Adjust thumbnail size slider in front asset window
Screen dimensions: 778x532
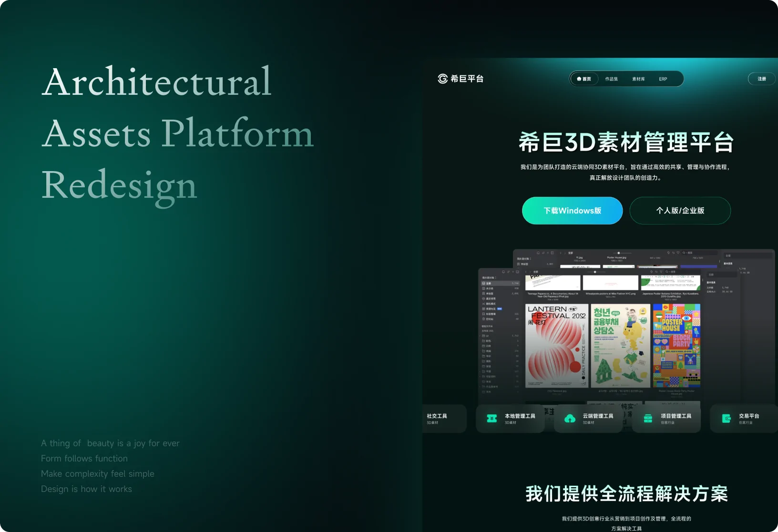(x=595, y=272)
